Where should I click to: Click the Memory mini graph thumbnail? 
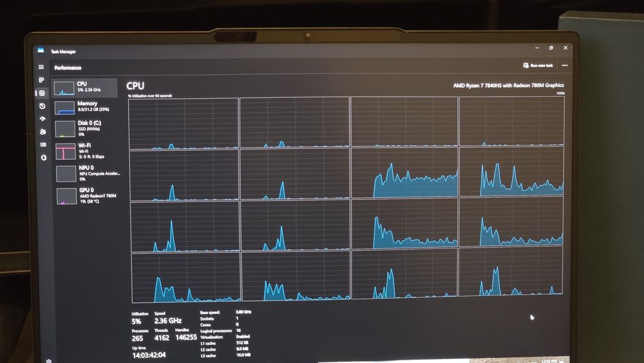pyautogui.click(x=65, y=108)
